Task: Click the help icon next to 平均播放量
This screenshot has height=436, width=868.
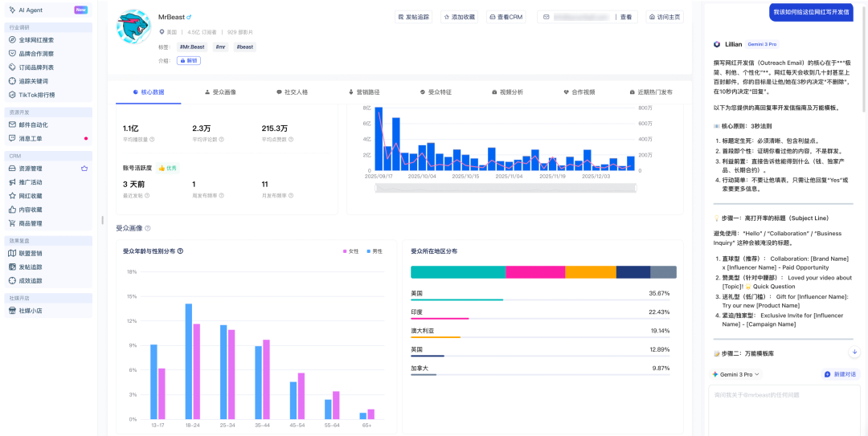Action: click(152, 139)
